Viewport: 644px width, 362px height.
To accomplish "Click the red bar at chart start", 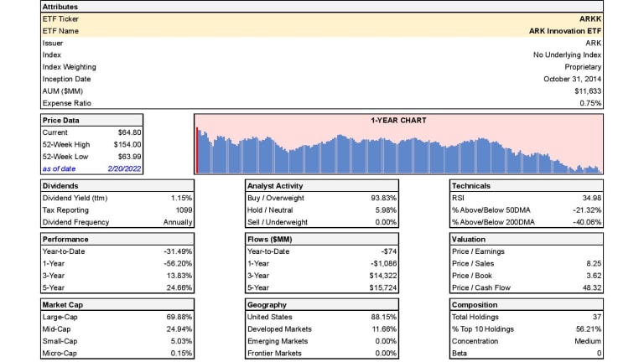I will click(197, 150).
